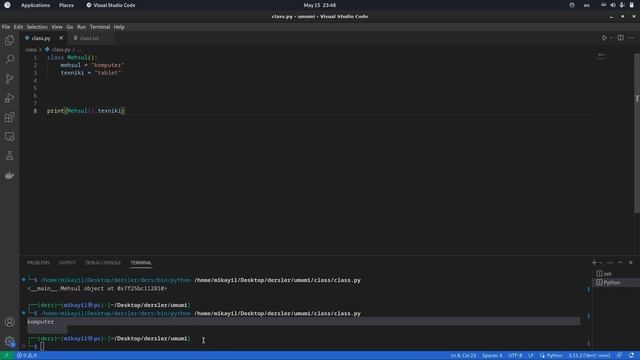Click the class.py breadcrumb item
Screen dimensions: 640x360
click(61, 50)
